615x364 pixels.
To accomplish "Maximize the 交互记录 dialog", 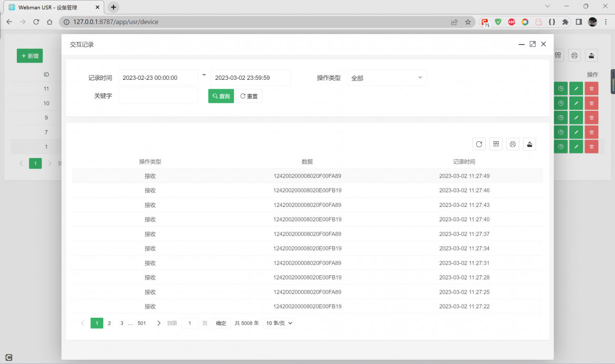I will click(x=532, y=44).
